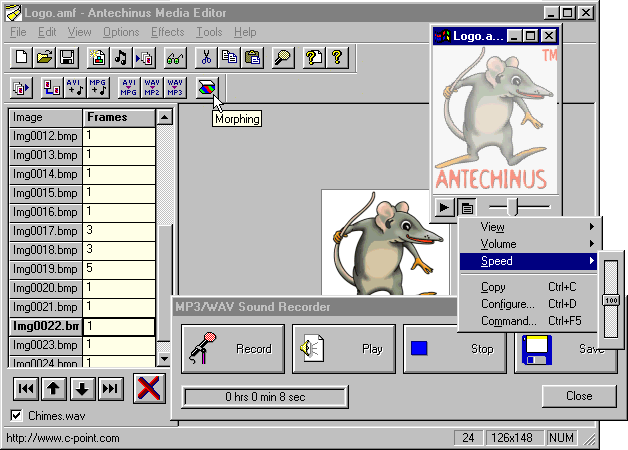Click the insert image toolbar icon
628x450 pixels.
pyautogui.click(x=98, y=57)
